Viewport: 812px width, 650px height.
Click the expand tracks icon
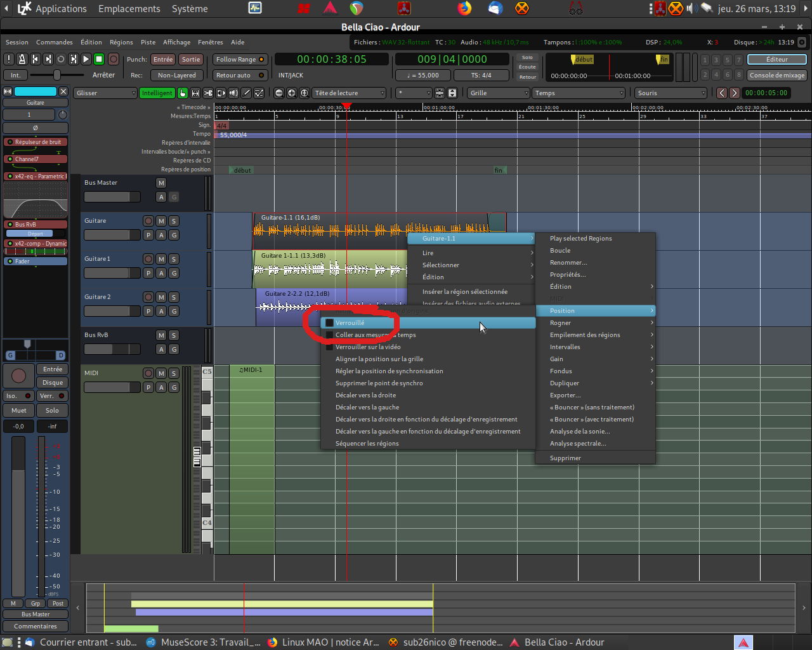coord(452,93)
